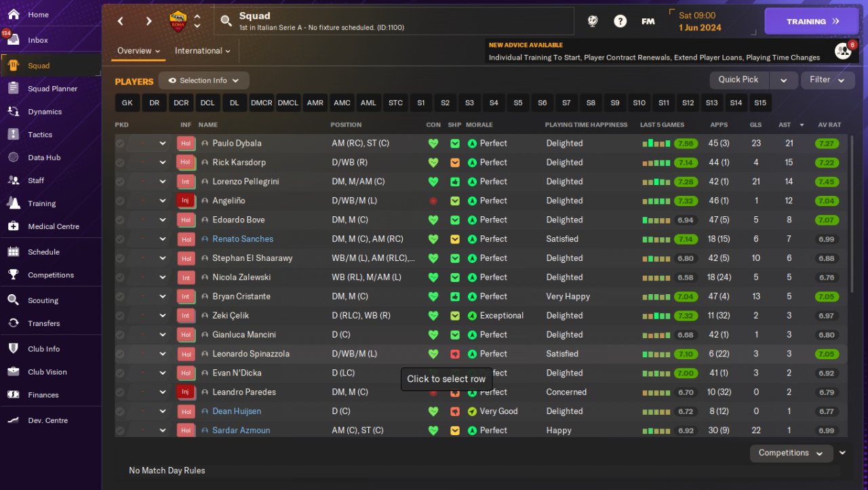Open the Inbox icon with 134 badge
868x490 pixels.
click(x=13, y=39)
